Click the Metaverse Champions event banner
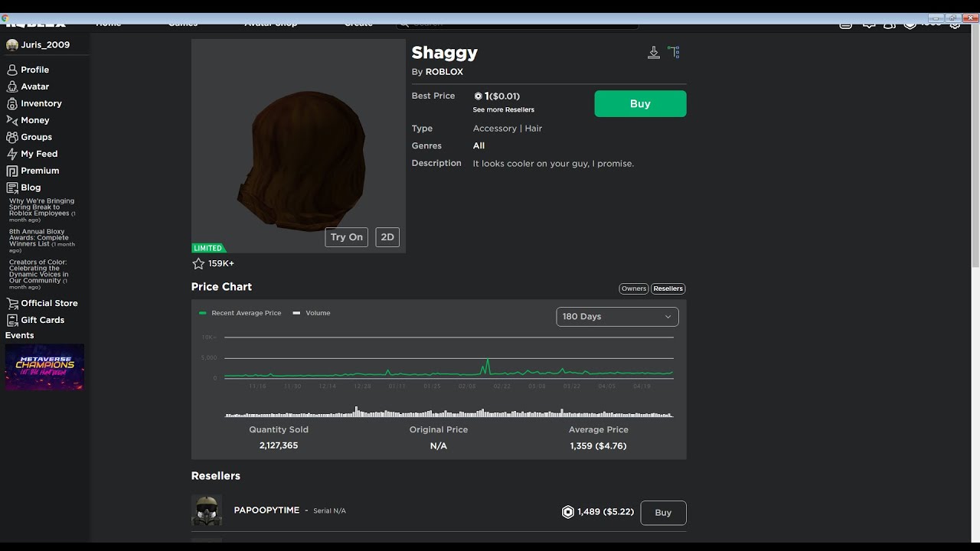The image size is (980, 551). pyautogui.click(x=44, y=367)
